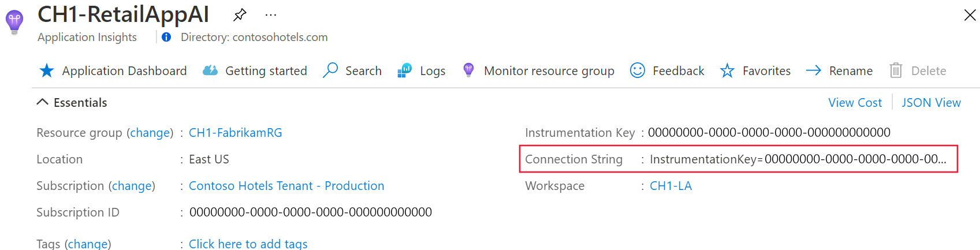Pin the CH1-RetailAppAI resource with the pin icon
The height and width of the screenshot is (250, 980).
(240, 15)
